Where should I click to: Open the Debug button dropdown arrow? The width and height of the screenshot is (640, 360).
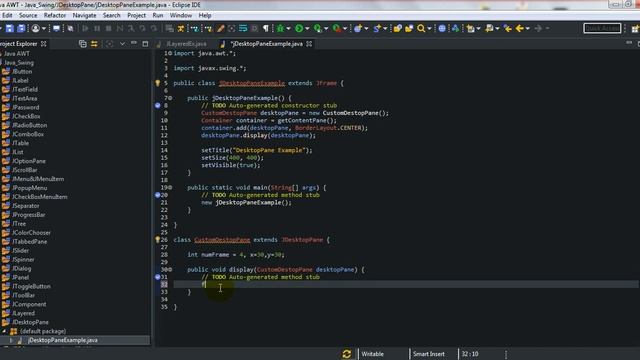[288, 28]
